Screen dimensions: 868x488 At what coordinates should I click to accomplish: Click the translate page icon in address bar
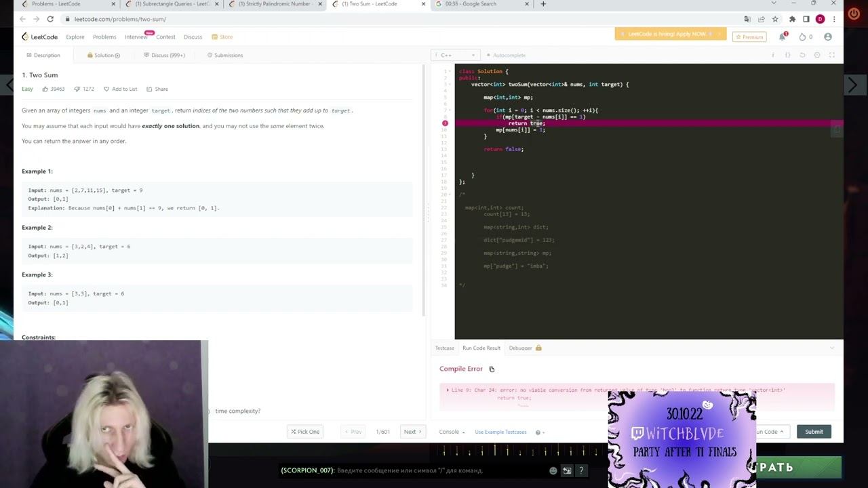click(x=747, y=19)
